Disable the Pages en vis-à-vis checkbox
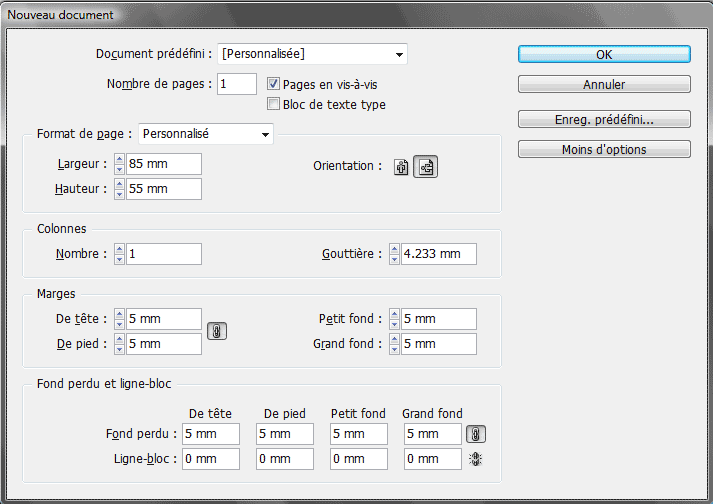 point(274,85)
